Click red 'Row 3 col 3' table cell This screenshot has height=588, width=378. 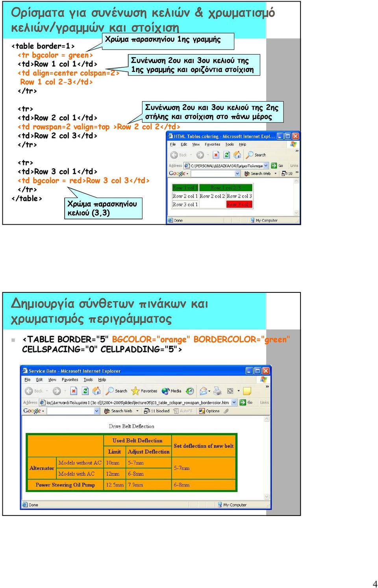tap(239, 204)
